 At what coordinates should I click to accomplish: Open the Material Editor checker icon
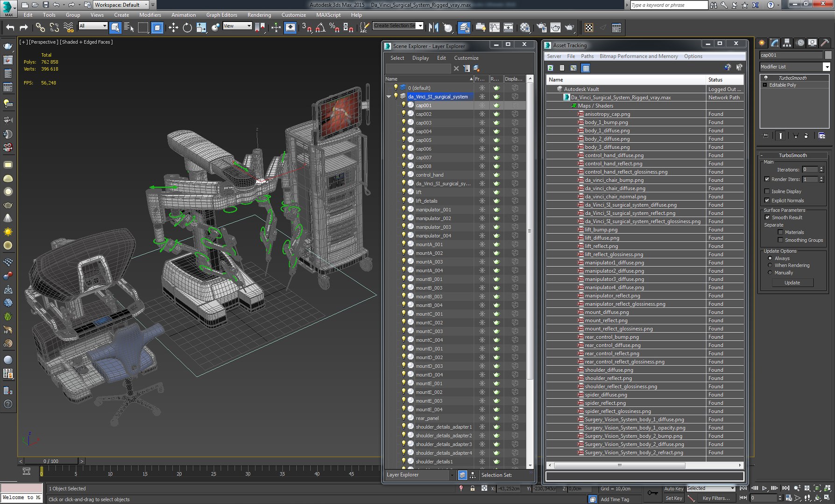pyautogui.click(x=589, y=28)
